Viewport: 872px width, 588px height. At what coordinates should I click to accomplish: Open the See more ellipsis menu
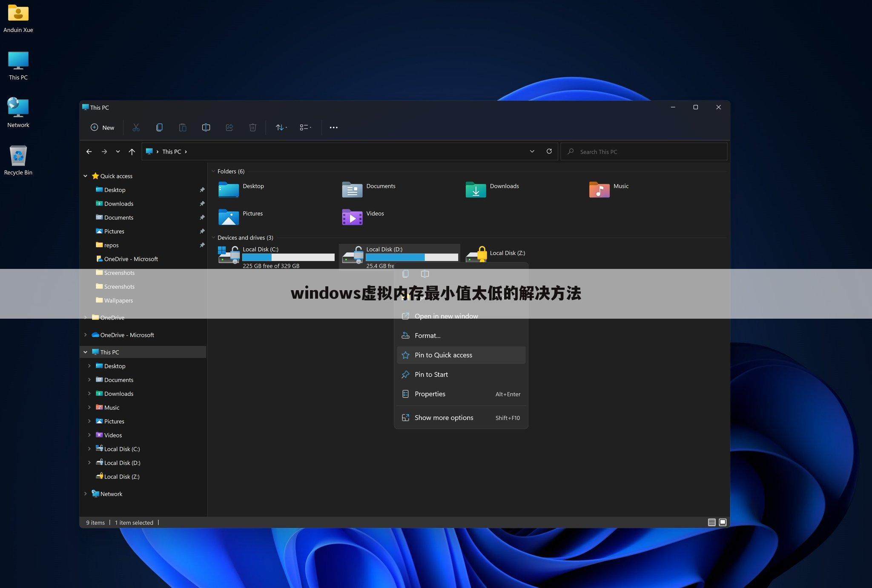coord(333,128)
